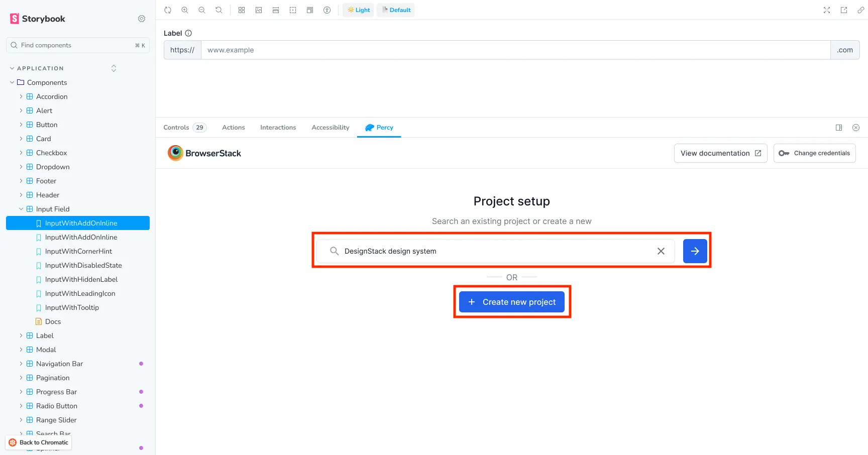This screenshot has height=455, width=868.
Task: Go fullscreen with the story canvas
Action: tap(826, 10)
